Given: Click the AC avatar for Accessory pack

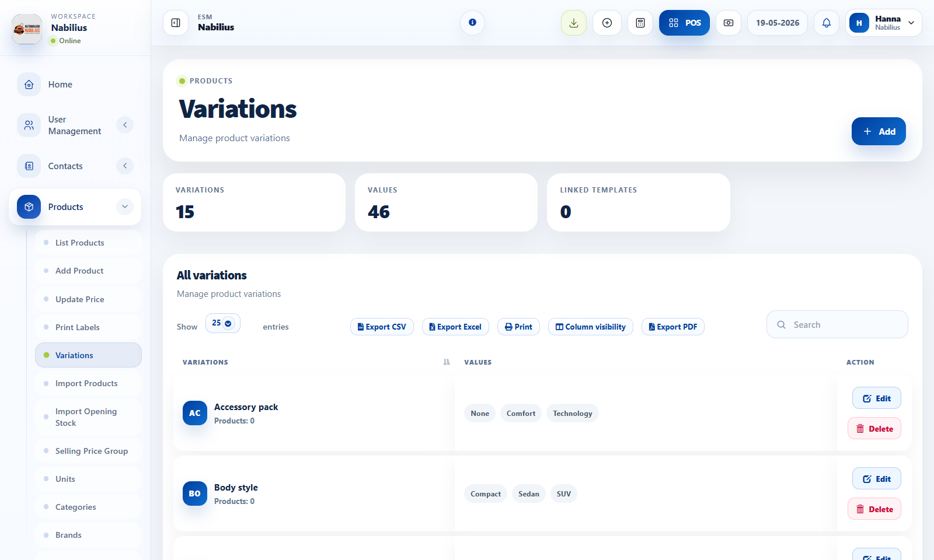Looking at the screenshot, I should pos(195,413).
